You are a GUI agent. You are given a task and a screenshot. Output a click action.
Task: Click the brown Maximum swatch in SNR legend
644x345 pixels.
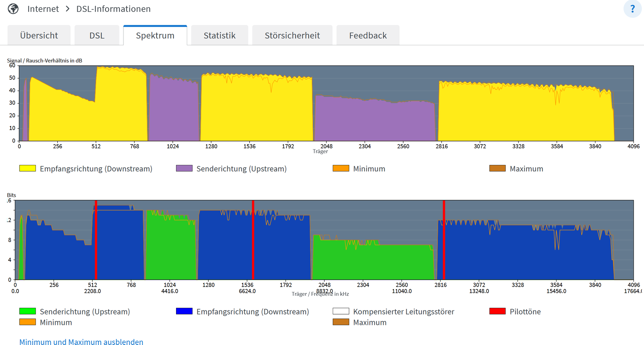[497, 168]
